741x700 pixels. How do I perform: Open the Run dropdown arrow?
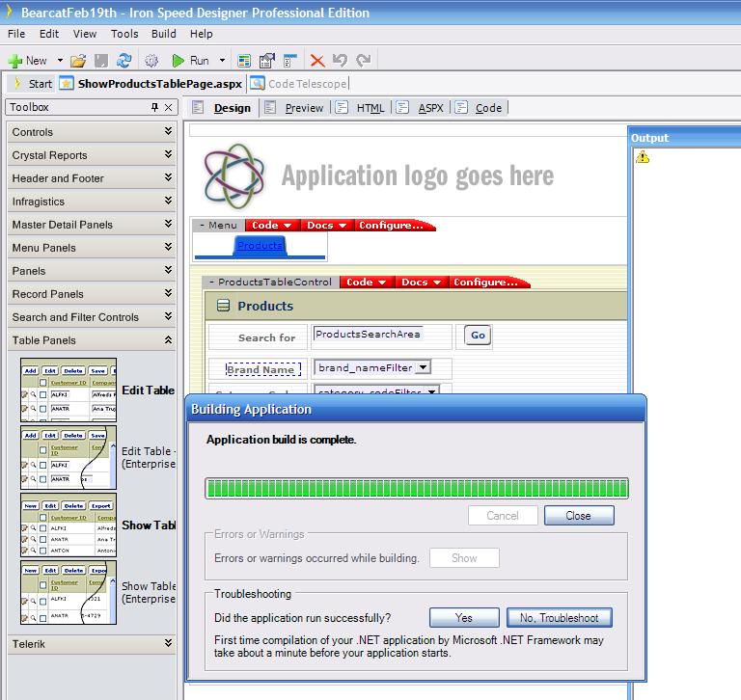(x=222, y=61)
